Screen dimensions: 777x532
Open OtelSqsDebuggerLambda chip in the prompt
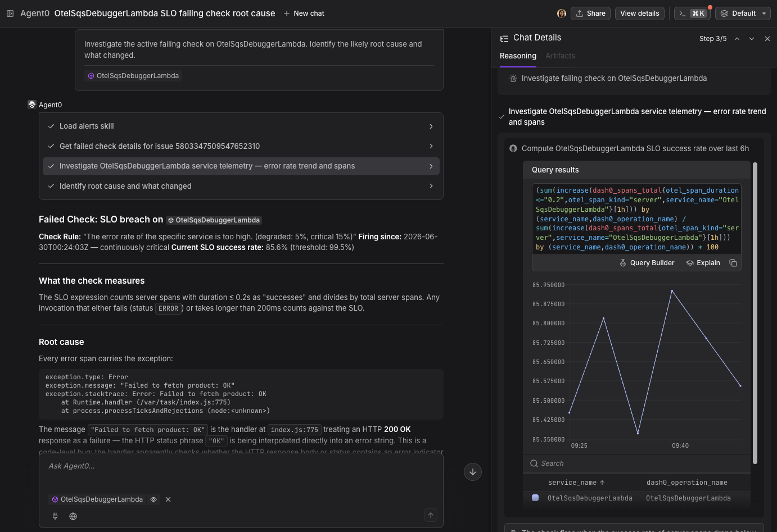pos(133,76)
